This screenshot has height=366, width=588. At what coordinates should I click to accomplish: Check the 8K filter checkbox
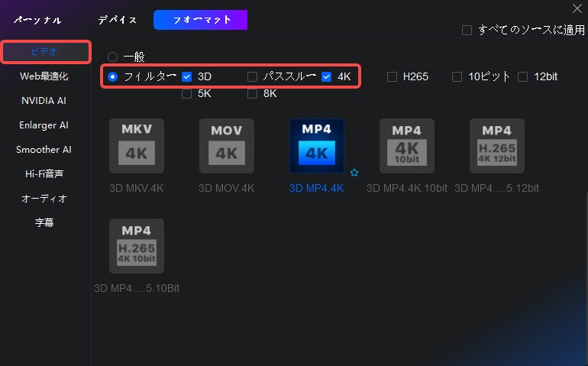[252, 93]
